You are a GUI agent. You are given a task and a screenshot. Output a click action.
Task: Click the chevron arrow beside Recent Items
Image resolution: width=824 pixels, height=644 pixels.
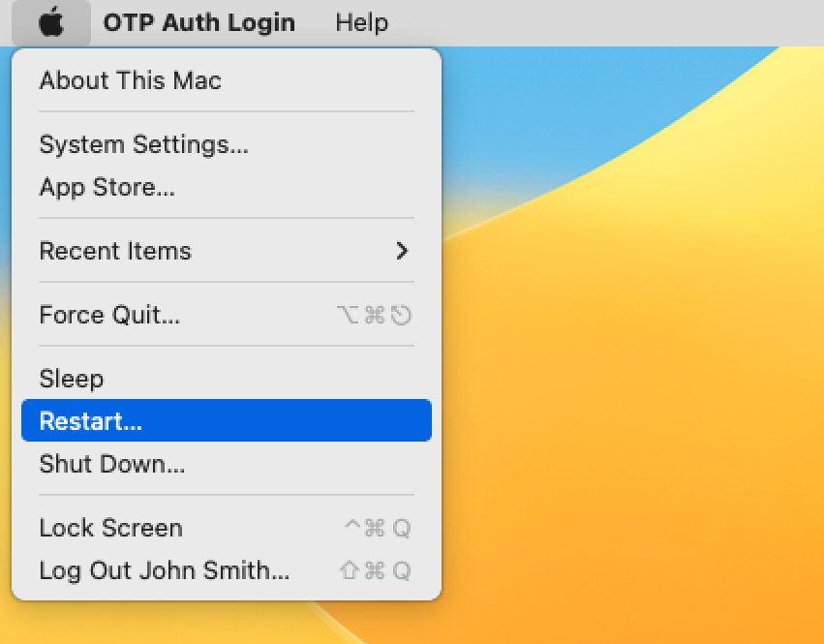(403, 251)
